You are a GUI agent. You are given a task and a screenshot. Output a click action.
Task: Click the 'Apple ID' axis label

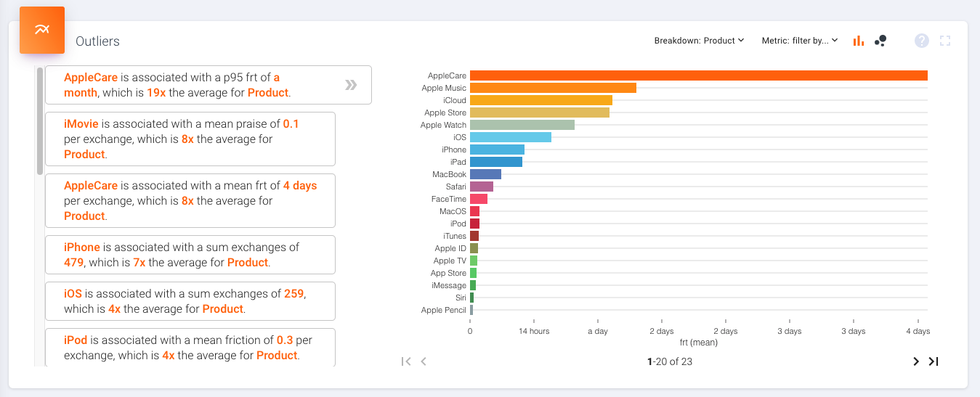point(450,248)
